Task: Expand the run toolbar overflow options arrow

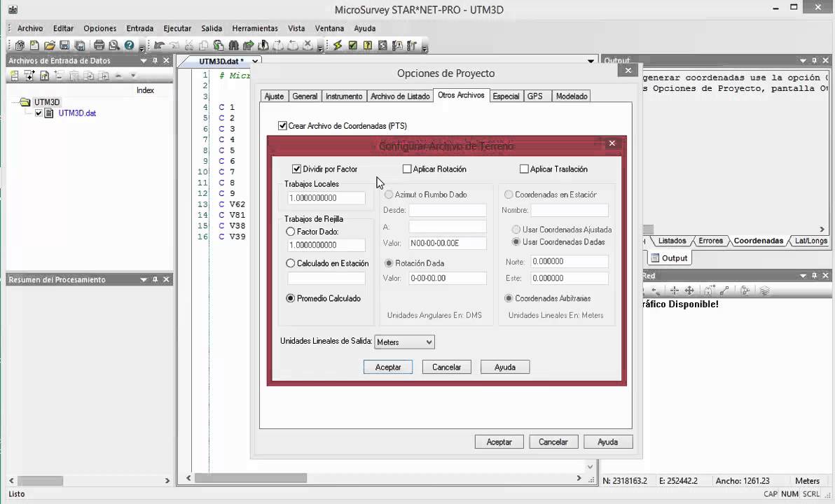Action: (x=425, y=48)
